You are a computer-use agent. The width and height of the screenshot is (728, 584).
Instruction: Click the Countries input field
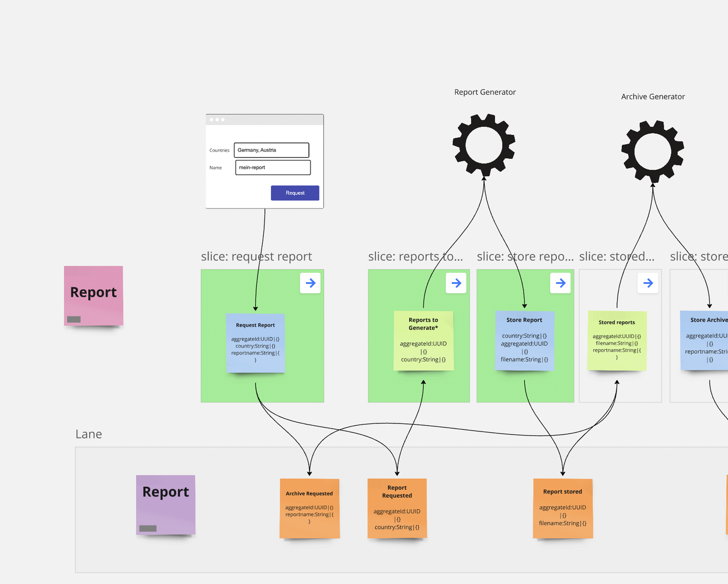tap(271, 150)
